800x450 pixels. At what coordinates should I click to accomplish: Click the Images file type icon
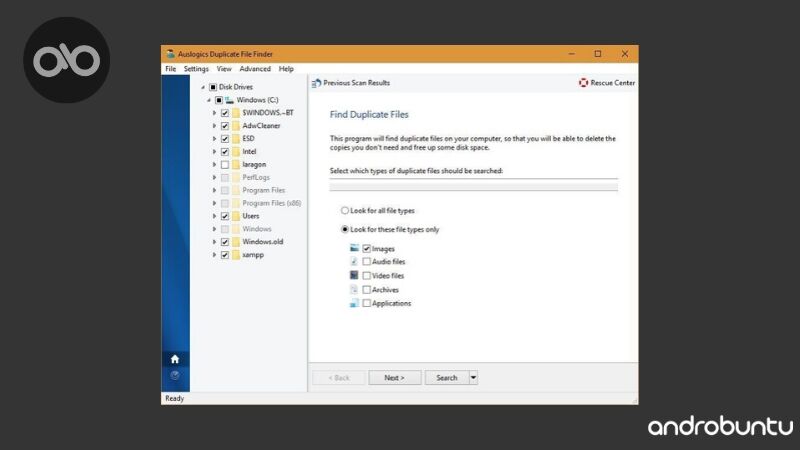(354, 248)
